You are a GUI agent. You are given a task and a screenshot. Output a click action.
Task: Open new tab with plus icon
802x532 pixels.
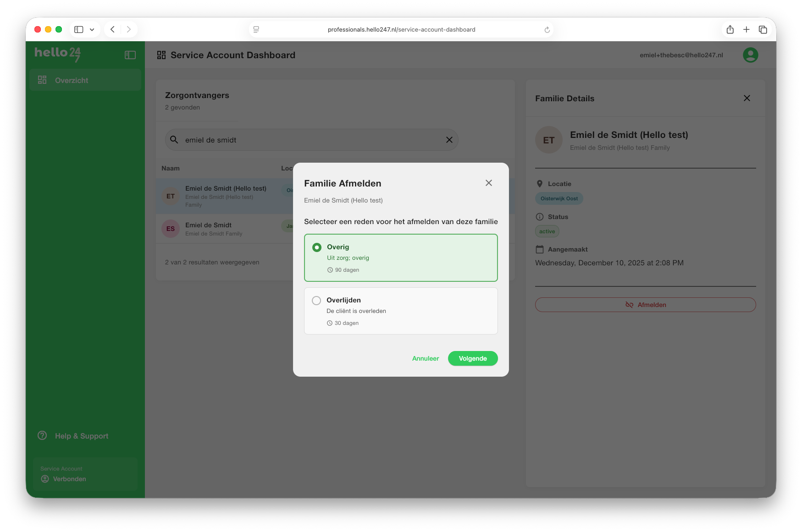[746, 30]
